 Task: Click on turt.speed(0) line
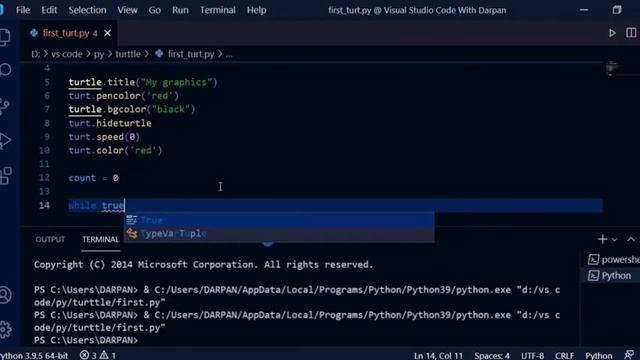pos(104,137)
